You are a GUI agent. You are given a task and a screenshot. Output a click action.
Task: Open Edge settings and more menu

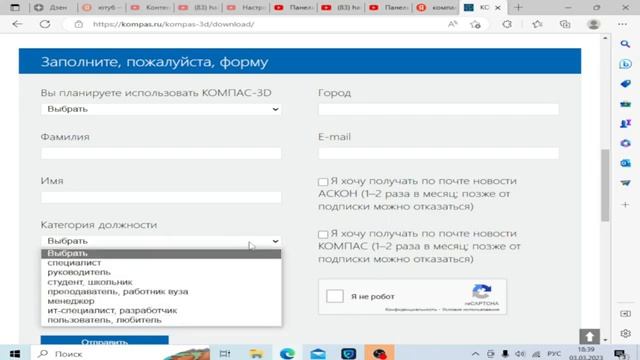[622, 24]
